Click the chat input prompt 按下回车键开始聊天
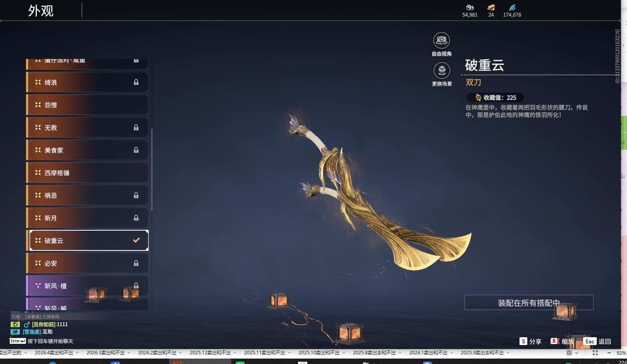Screen dimensions: 627x364 point(50,341)
